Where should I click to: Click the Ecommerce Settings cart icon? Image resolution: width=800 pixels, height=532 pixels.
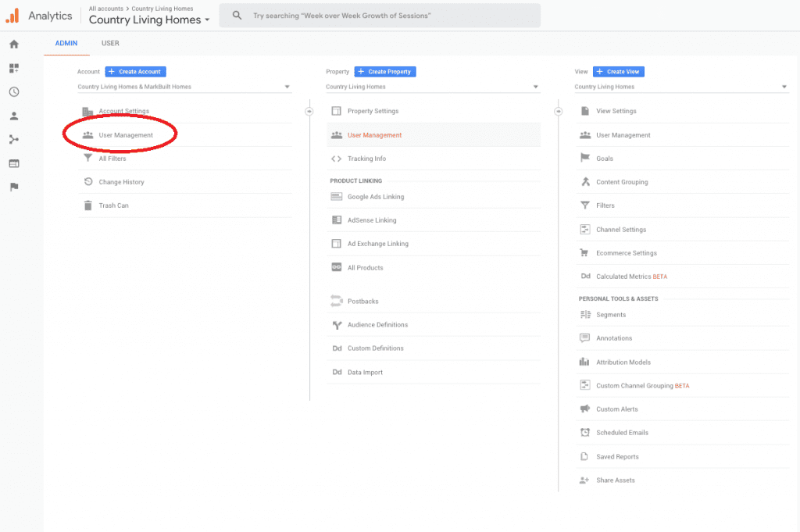point(584,253)
